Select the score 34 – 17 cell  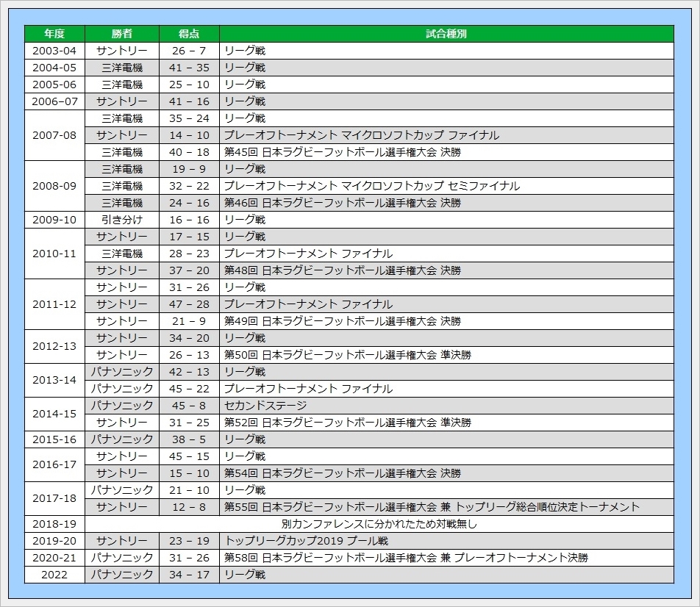(x=189, y=575)
